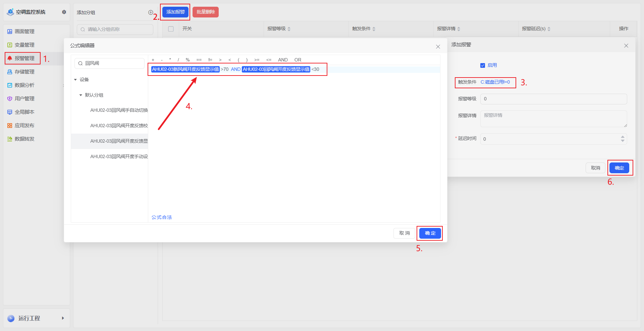The image size is (644, 331).
Task: Open 用户管理 menu item
Action: point(24,99)
